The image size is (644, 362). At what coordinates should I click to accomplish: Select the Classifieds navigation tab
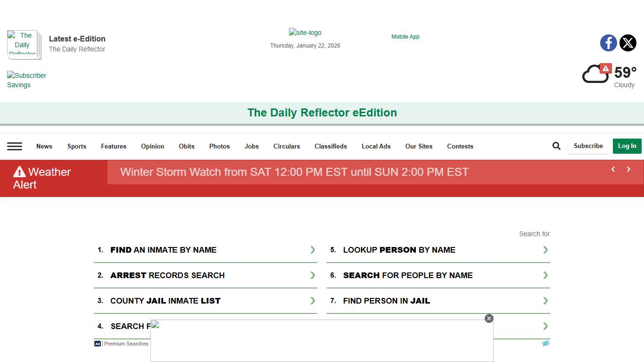(330, 146)
